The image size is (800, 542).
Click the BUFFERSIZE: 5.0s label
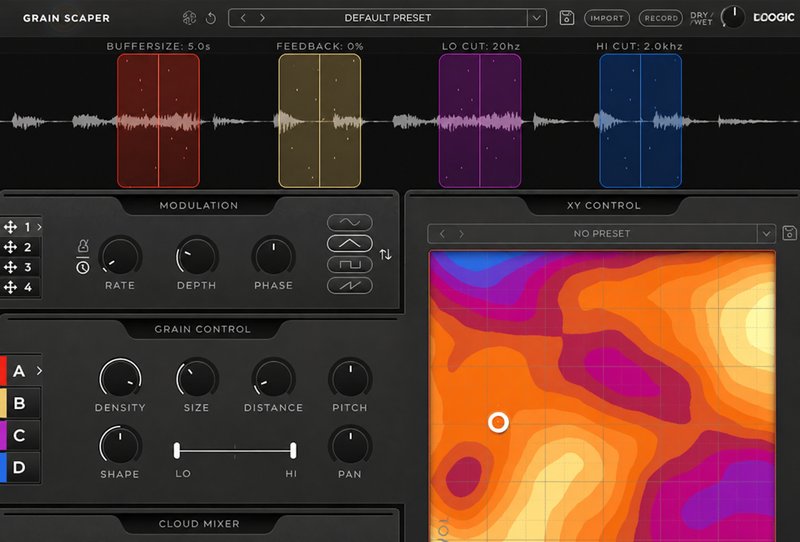[x=158, y=46]
